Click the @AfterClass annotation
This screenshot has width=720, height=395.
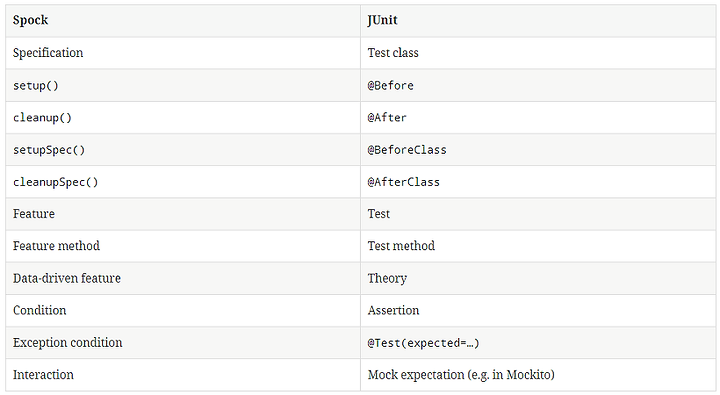point(404,182)
